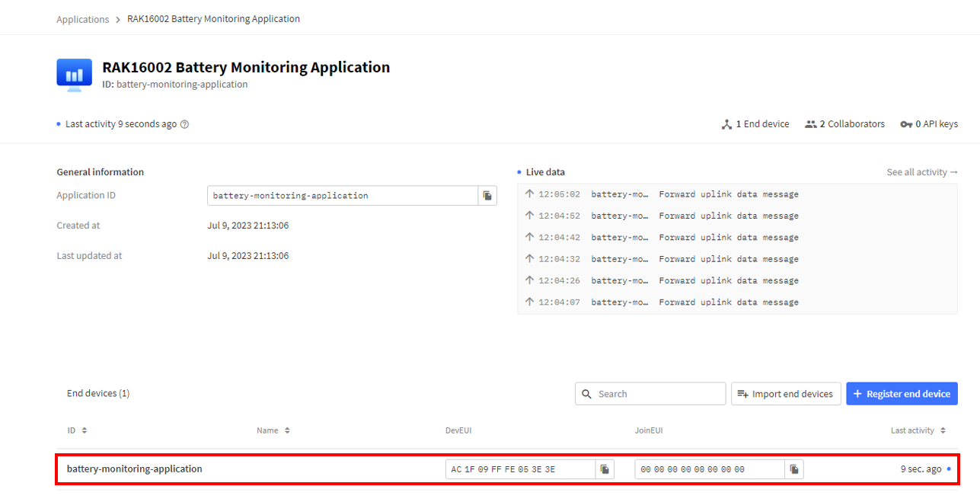
Task: Click the Last updated at date value
Action: pyautogui.click(x=248, y=256)
